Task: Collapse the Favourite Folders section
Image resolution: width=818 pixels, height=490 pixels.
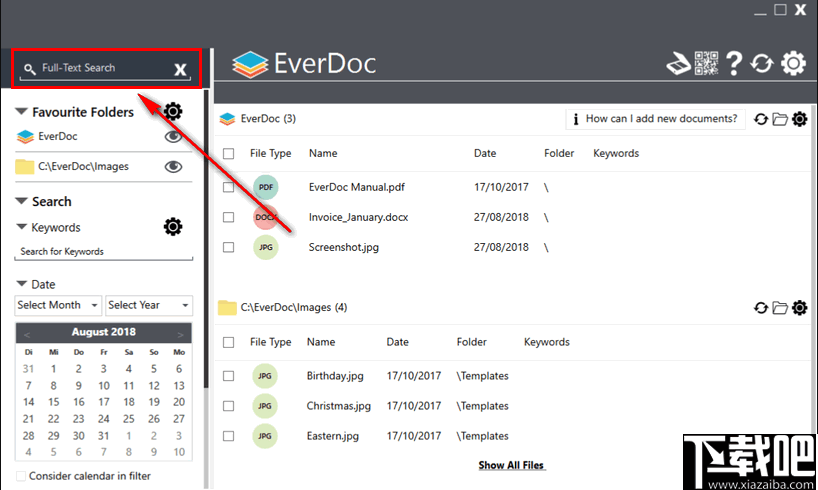Action: point(21,111)
